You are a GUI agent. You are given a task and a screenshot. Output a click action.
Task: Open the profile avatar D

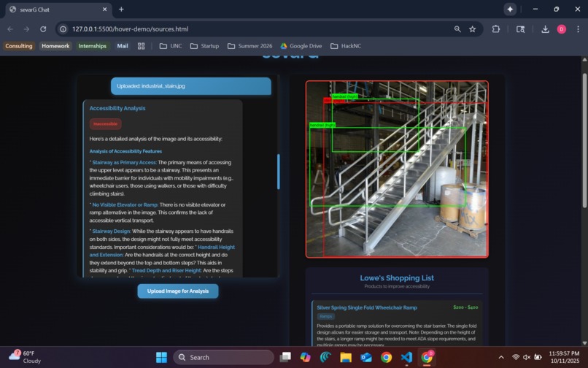click(x=562, y=29)
